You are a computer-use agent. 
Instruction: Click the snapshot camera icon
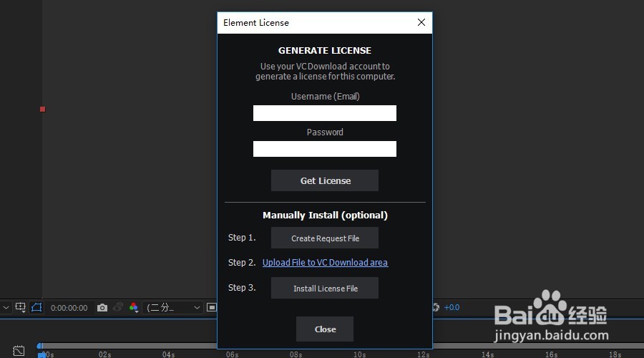(x=102, y=307)
